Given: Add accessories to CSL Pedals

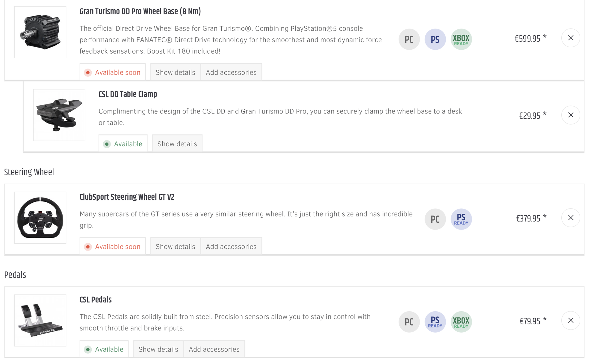Looking at the screenshot, I should pos(214,349).
